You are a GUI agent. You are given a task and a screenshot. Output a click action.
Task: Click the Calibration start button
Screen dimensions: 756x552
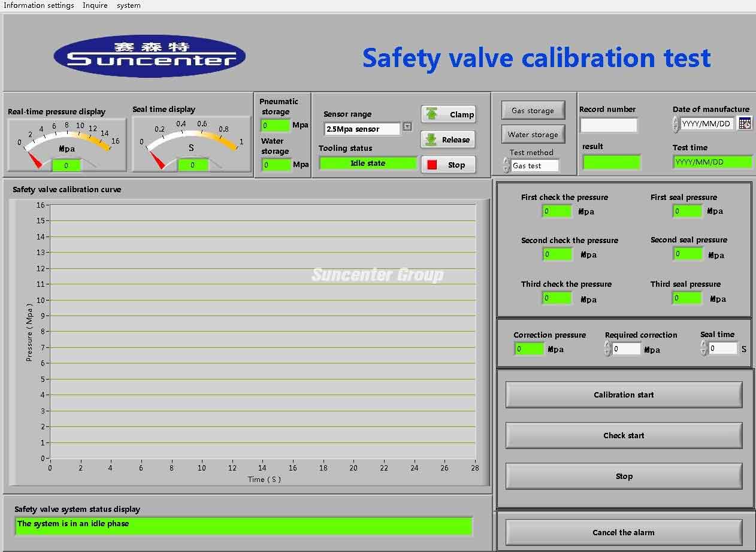(x=624, y=395)
